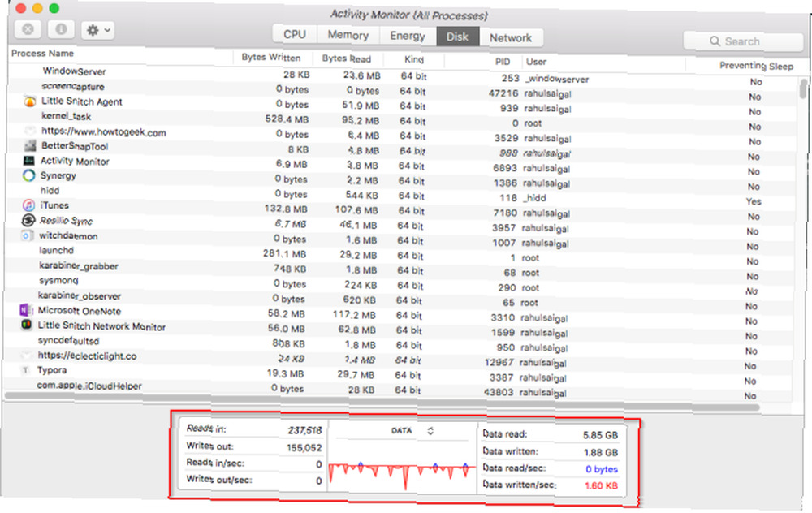Select the karabiner_observer process row
The height and width of the screenshot is (513, 812).
click(x=399, y=300)
